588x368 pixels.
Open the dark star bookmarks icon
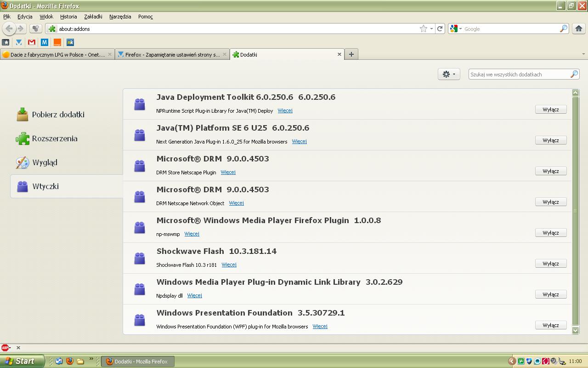6,42
